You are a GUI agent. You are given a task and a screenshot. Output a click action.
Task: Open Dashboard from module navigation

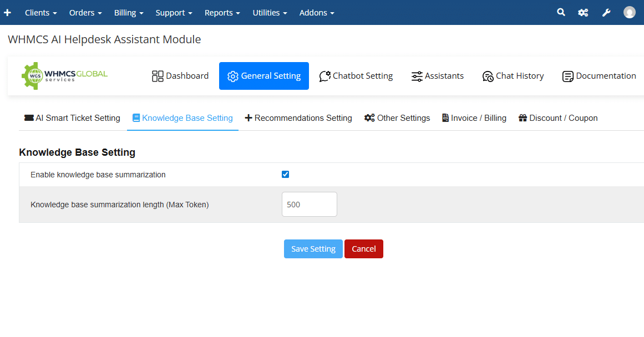coord(180,76)
